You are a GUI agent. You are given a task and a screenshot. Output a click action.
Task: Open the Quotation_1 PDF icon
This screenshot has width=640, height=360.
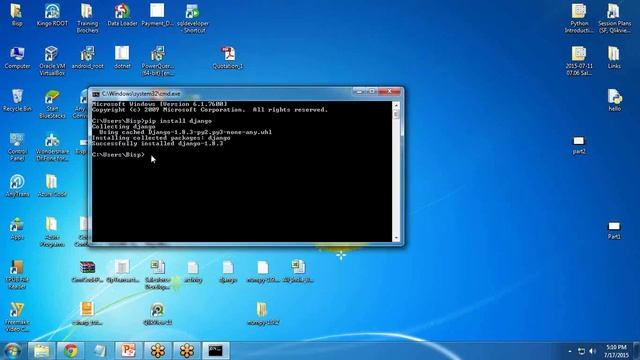pyautogui.click(x=228, y=58)
